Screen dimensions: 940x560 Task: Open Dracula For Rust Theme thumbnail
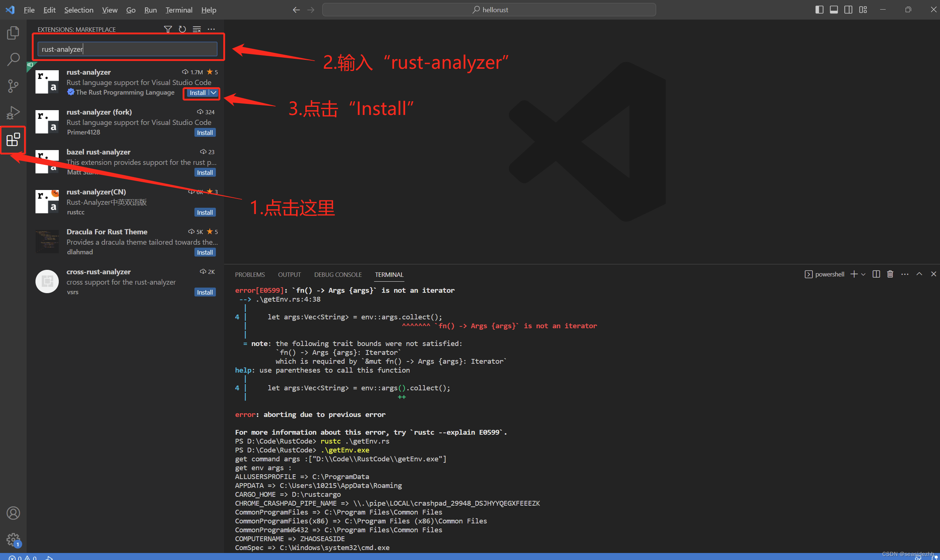(47, 241)
